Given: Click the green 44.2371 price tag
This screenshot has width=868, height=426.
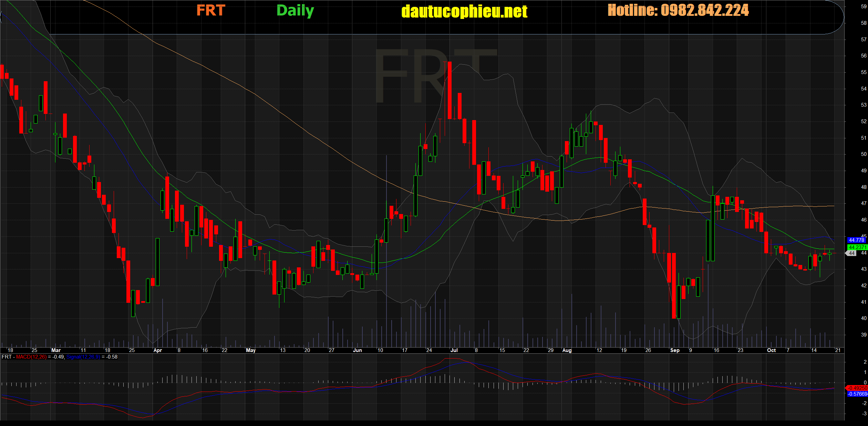Looking at the screenshot, I should [857, 247].
